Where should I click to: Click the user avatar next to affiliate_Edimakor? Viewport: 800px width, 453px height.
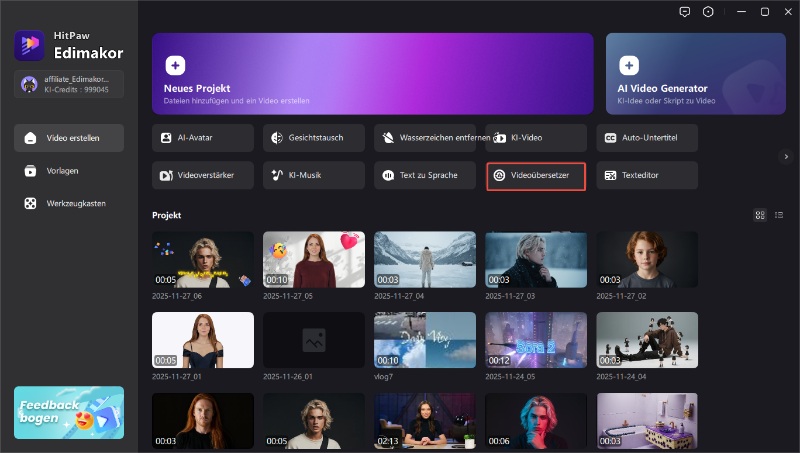click(x=30, y=84)
